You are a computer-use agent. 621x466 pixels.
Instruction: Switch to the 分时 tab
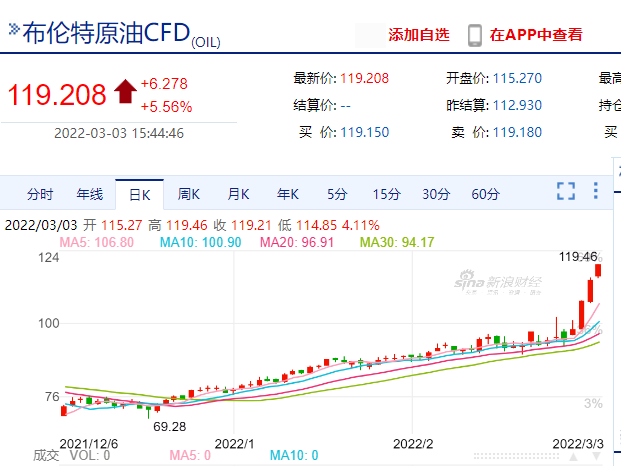40,194
